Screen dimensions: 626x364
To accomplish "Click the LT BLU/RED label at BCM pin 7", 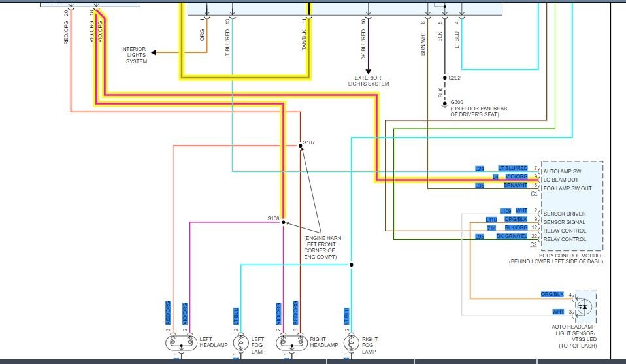I will click(x=512, y=168).
